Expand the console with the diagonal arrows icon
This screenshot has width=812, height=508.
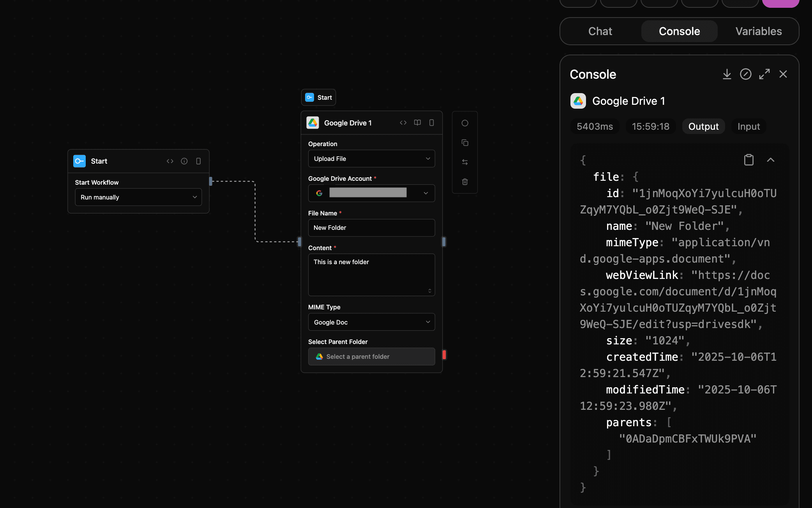[764, 74]
